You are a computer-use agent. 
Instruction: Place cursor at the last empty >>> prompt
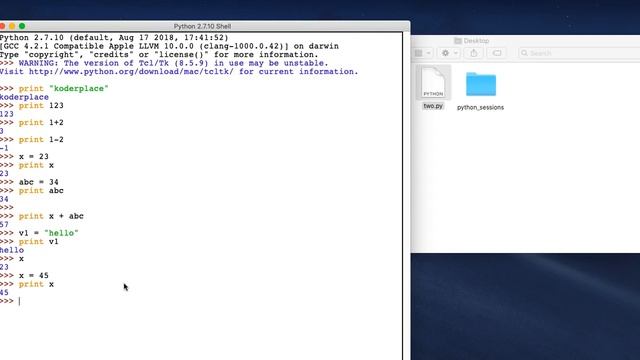point(19,301)
